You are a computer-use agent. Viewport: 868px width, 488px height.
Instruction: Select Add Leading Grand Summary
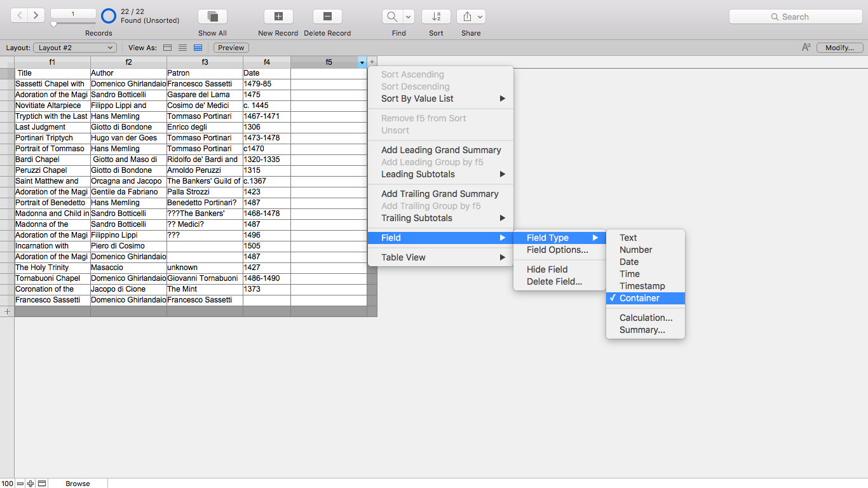(x=440, y=150)
